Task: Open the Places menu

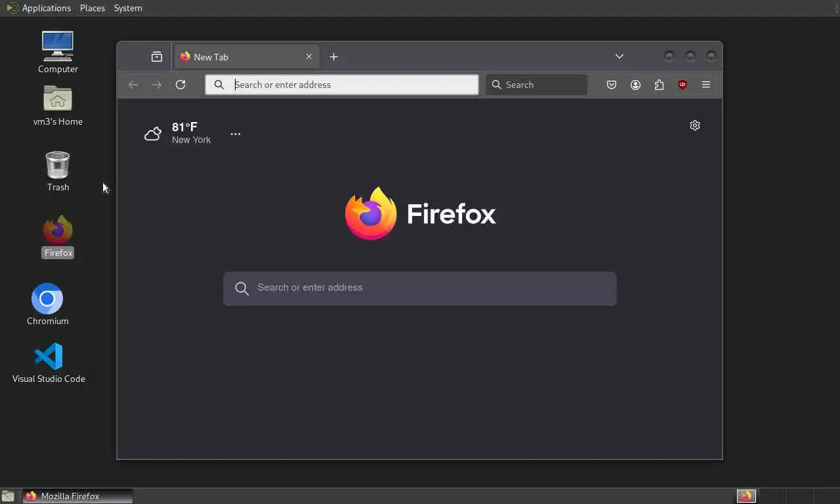Action: pos(93,8)
